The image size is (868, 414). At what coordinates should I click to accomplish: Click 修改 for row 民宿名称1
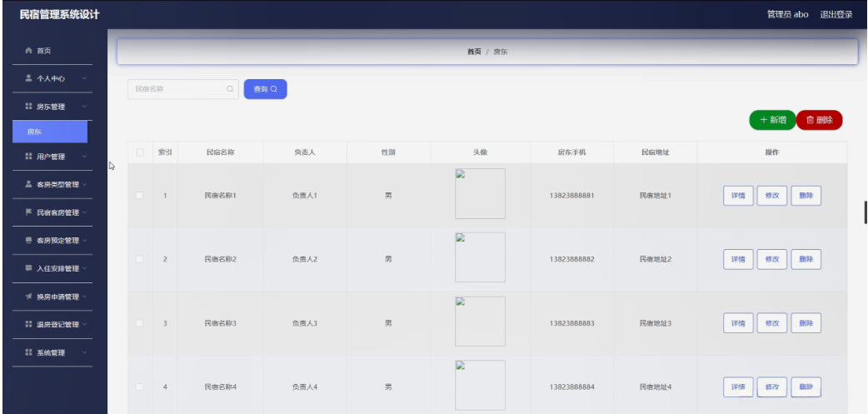coord(771,196)
